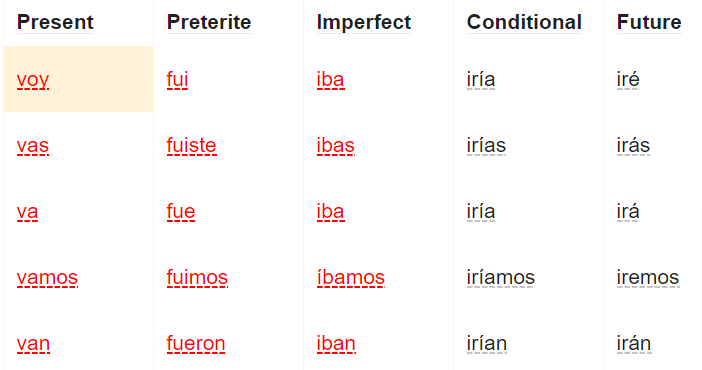This screenshot has width=702, height=370.
Task: Open the preterite form fuiste
Action: click(192, 146)
